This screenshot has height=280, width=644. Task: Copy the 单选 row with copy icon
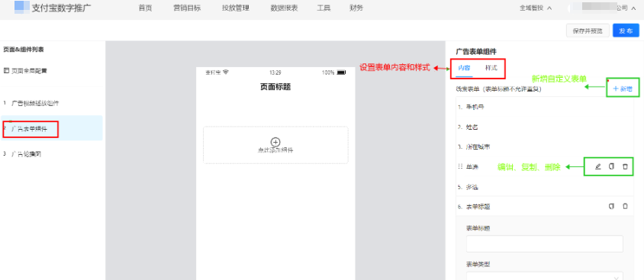tap(611, 166)
